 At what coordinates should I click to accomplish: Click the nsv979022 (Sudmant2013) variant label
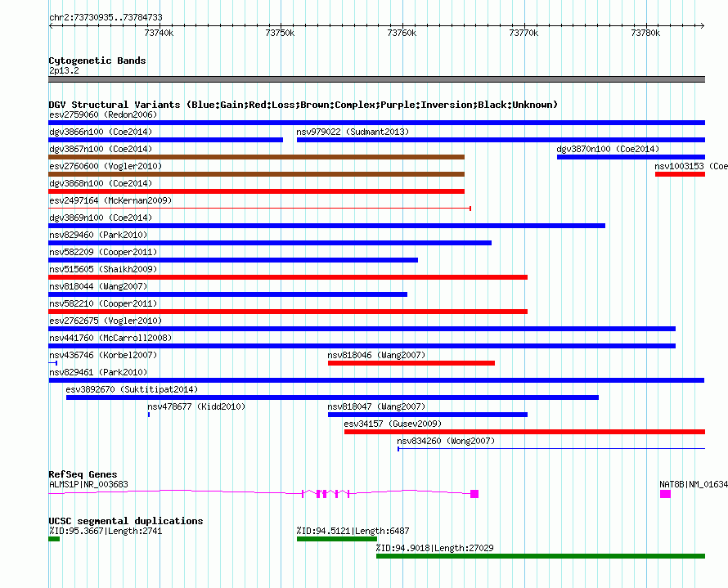(x=353, y=132)
